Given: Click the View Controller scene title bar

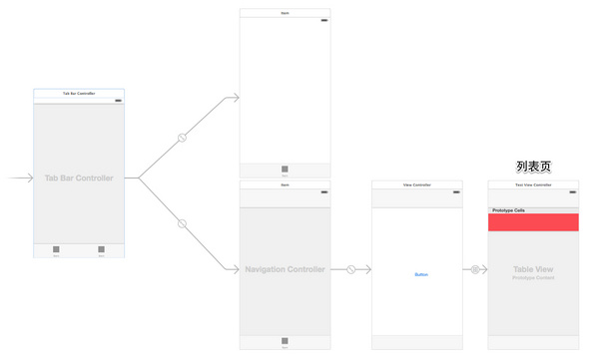Looking at the screenshot, I should coord(417,184).
